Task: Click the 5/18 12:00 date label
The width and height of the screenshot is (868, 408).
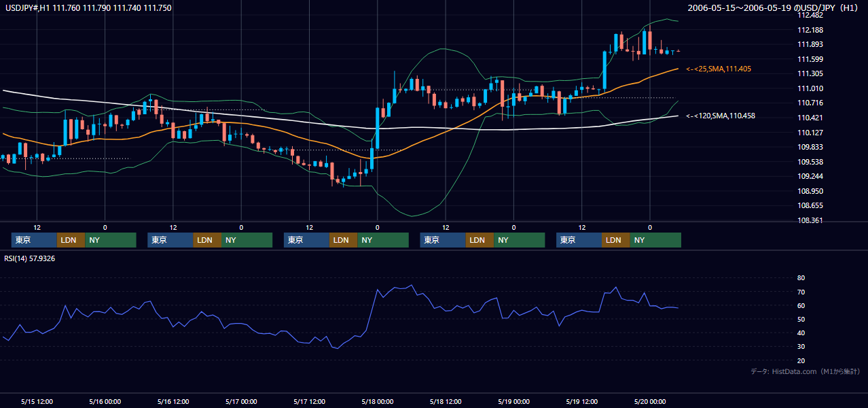Action: pos(446,402)
